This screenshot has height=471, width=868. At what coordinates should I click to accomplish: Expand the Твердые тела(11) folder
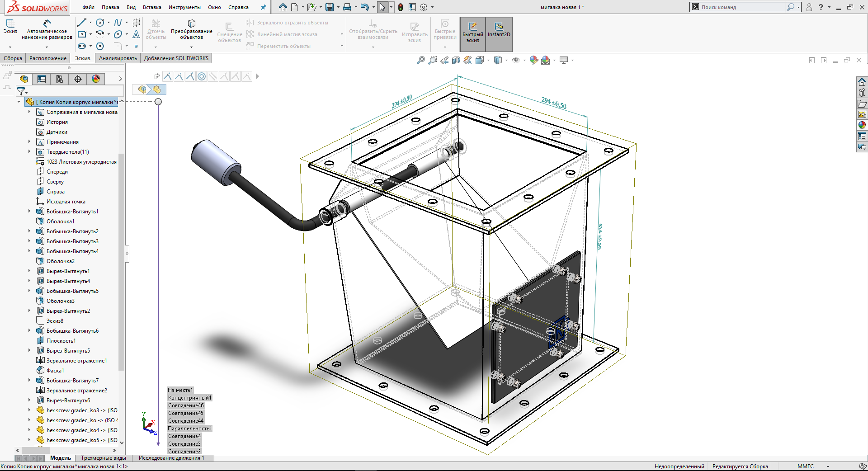pyautogui.click(x=29, y=152)
